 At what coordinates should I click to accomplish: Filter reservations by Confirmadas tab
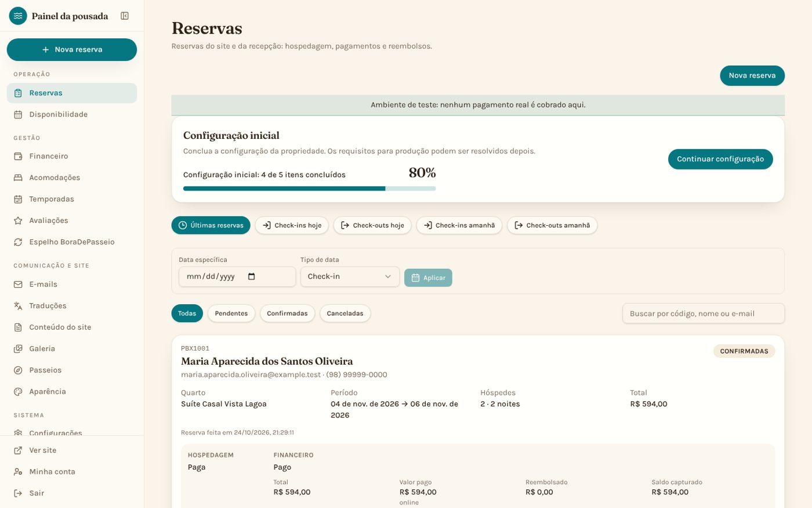coord(287,314)
